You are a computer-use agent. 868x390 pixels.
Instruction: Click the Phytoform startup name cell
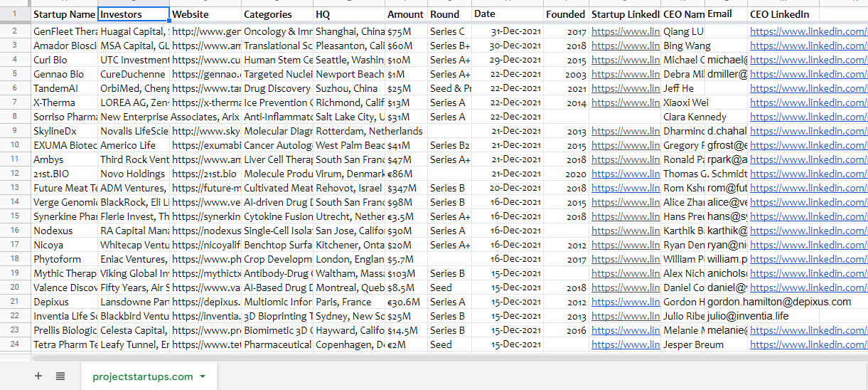point(64,259)
